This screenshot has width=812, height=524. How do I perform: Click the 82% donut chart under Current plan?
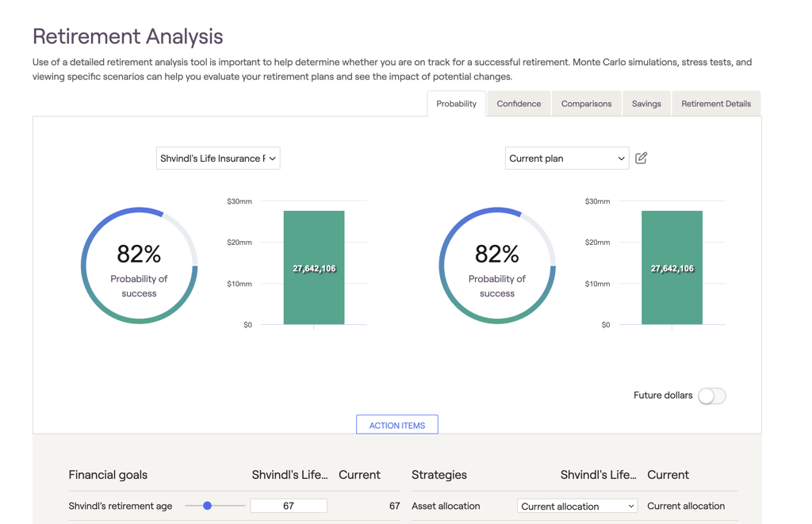[497, 266]
